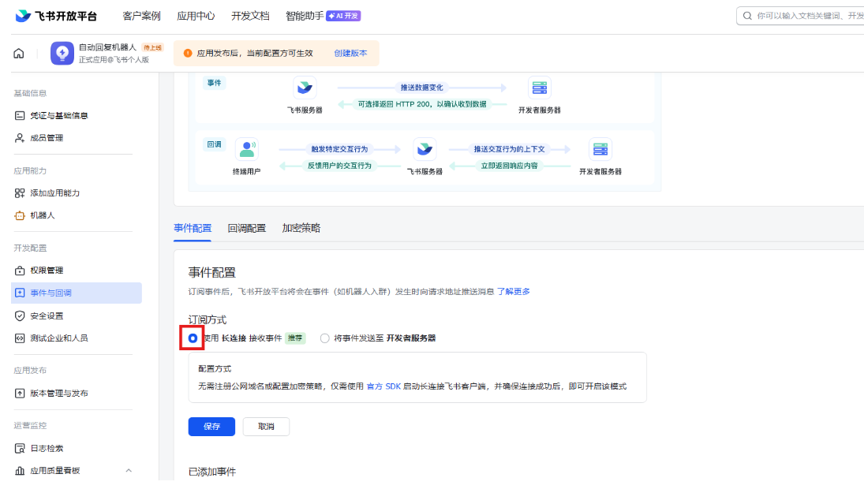Screen dimensions: 864x504
Task: Open 智能助手 in top navigation
Action: point(305,16)
